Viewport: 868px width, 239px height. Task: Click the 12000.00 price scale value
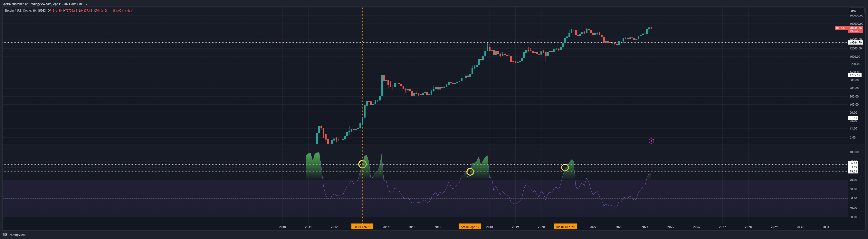pos(855,48)
